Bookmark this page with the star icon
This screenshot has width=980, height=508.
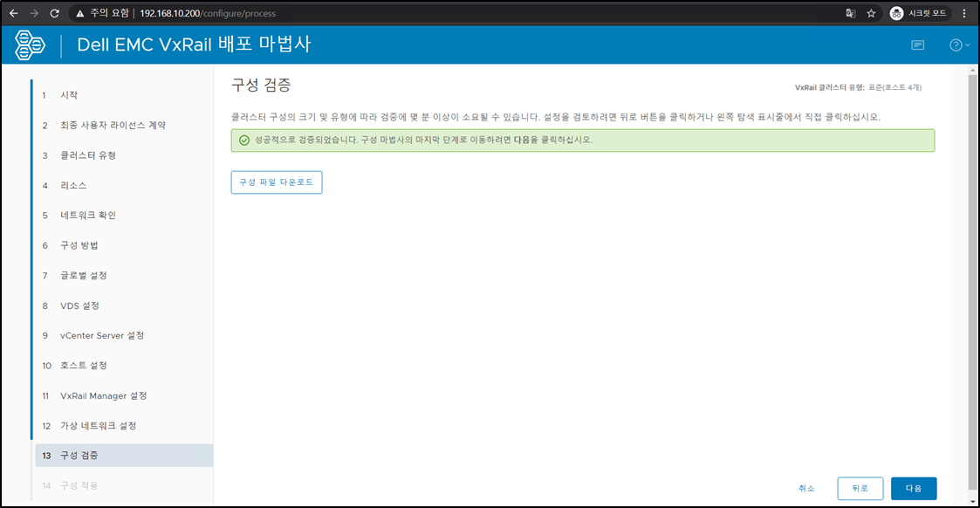click(871, 13)
